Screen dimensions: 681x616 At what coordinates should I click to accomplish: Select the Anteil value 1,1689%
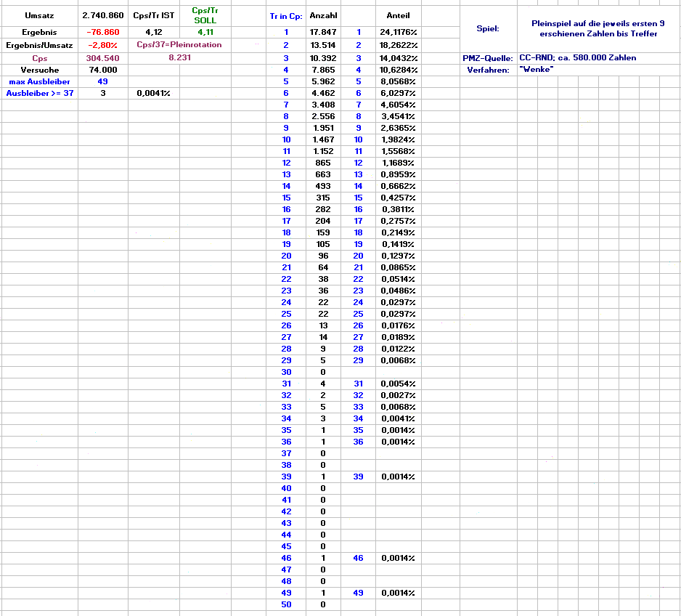(x=399, y=163)
